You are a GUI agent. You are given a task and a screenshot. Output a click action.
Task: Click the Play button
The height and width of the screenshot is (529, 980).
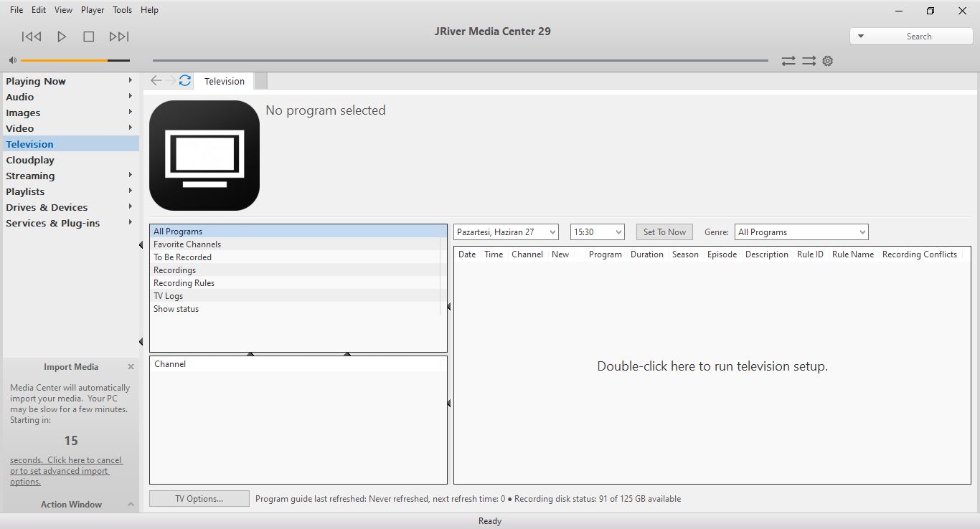62,37
